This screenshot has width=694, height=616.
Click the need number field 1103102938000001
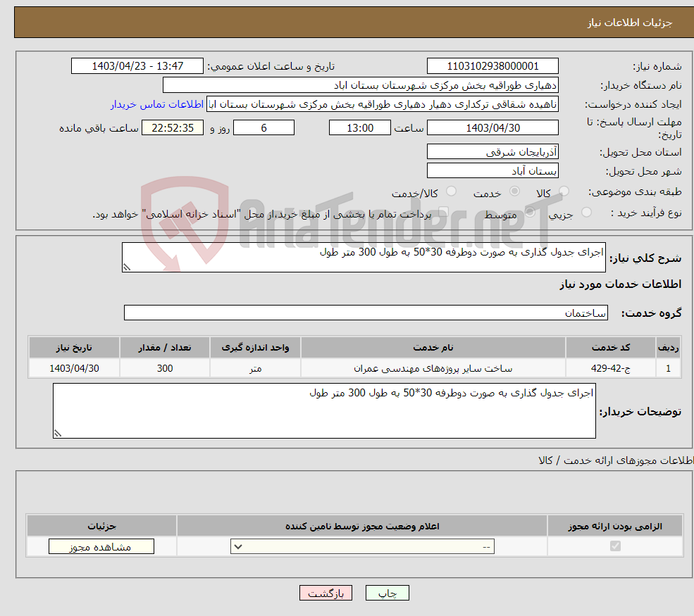tap(492, 66)
